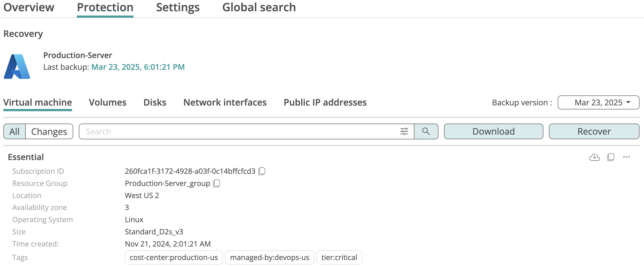Click the Linux operating system value
The image size is (644, 267).
(134, 220)
